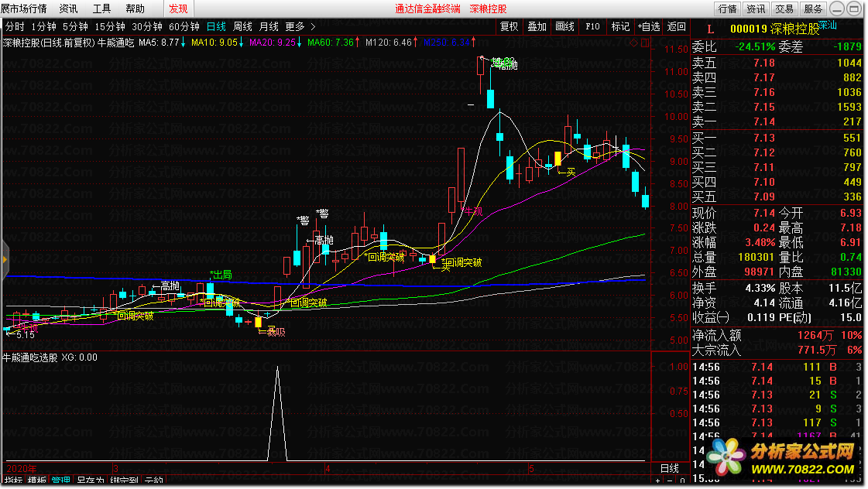
Task: Click the 换手 4.33% value
Action: (x=760, y=288)
